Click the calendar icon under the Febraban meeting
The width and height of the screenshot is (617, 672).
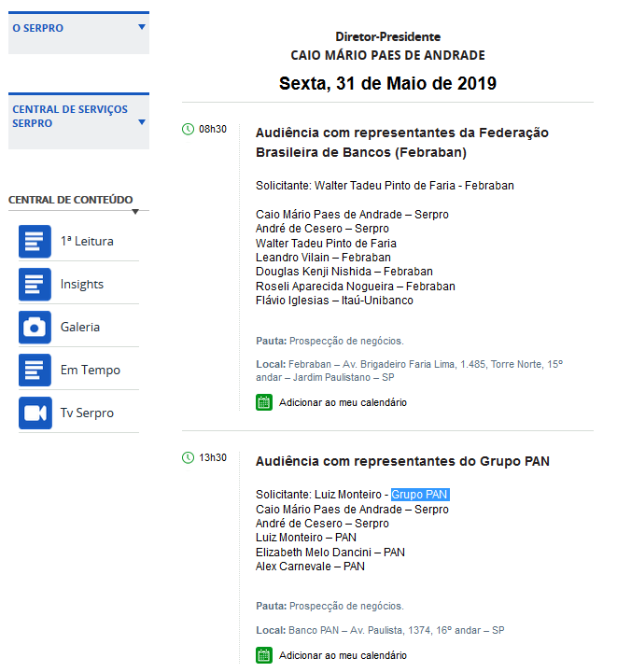pos(263,402)
